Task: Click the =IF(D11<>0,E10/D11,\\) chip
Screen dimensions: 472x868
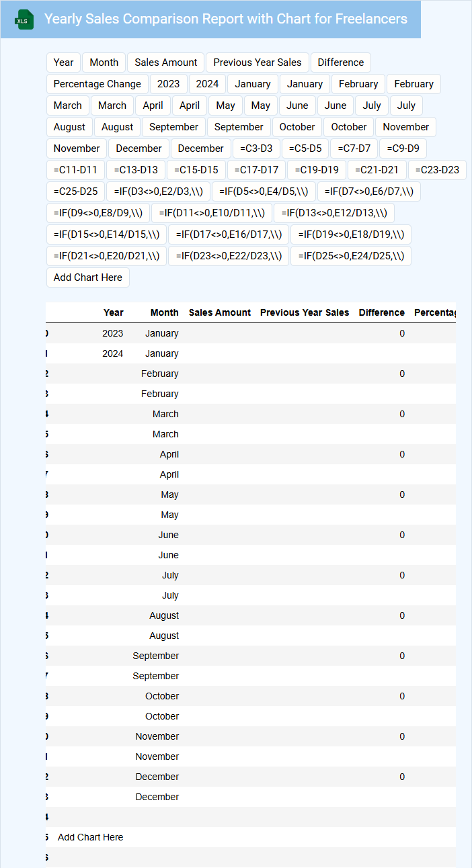Action: [x=212, y=213]
